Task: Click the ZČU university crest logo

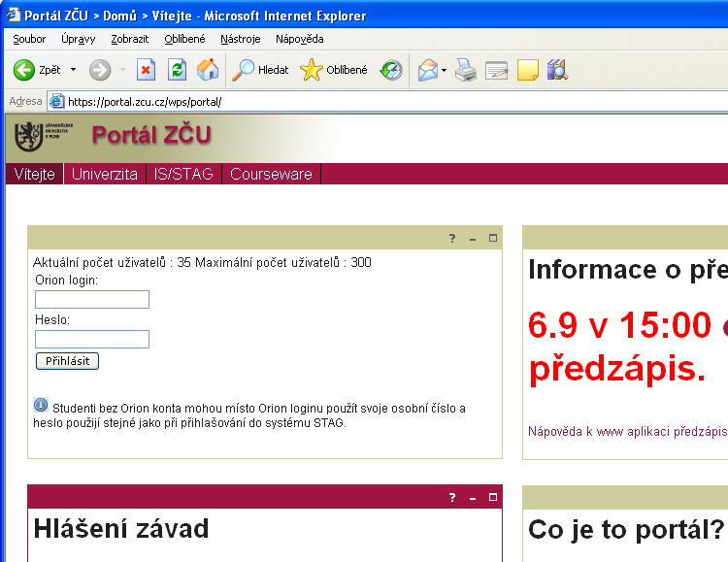Action: [29, 136]
